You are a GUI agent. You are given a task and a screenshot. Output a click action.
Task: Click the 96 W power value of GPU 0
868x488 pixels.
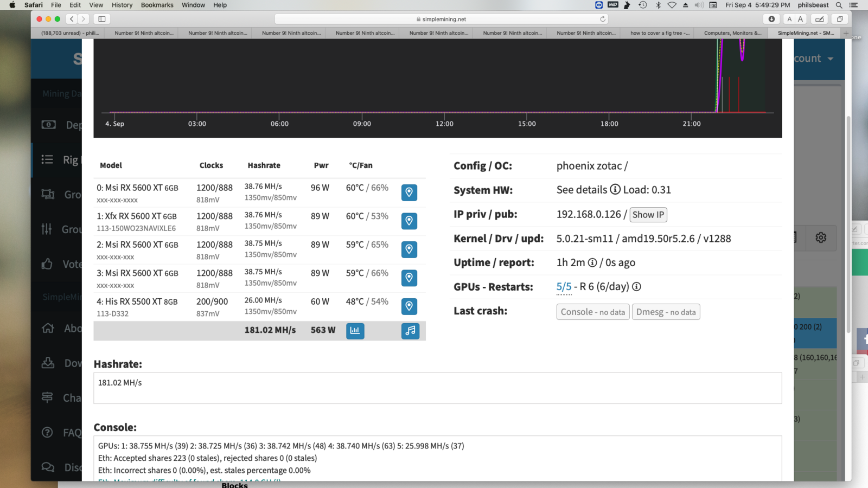tap(320, 188)
